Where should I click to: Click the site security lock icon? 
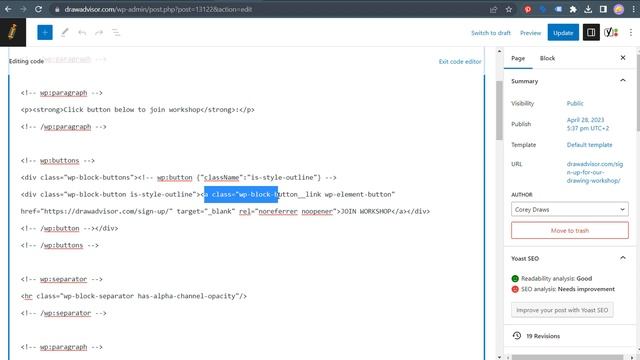pyautogui.click(x=57, y=9)
